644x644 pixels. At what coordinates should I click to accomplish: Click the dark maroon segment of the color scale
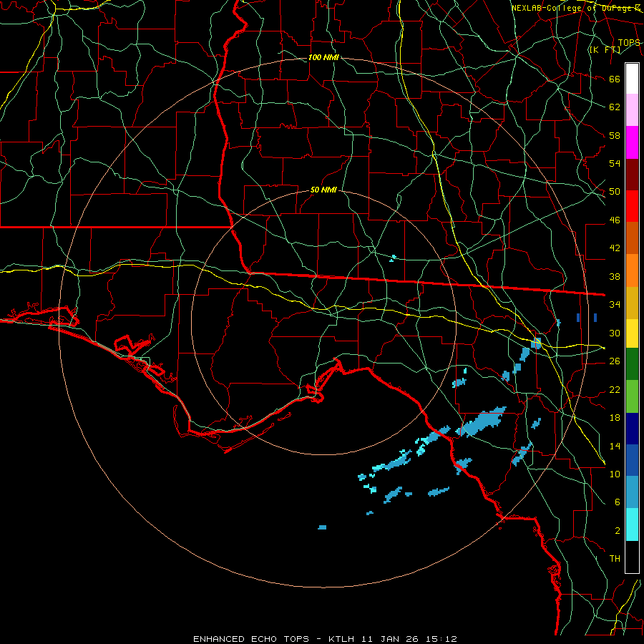click(x=632, y=175)
